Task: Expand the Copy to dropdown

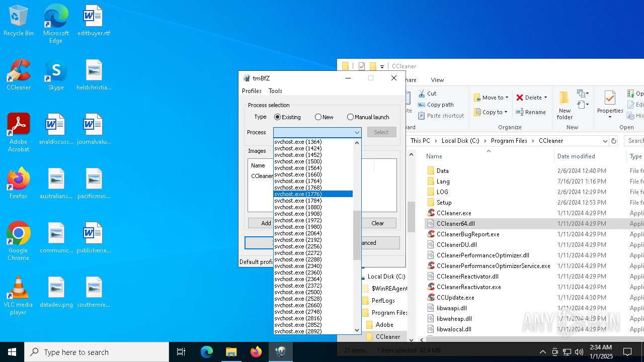Action: 506,112
